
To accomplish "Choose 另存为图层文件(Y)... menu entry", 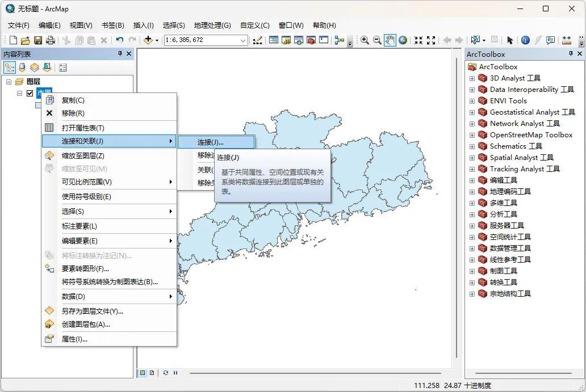I will [x=109, y=311].
